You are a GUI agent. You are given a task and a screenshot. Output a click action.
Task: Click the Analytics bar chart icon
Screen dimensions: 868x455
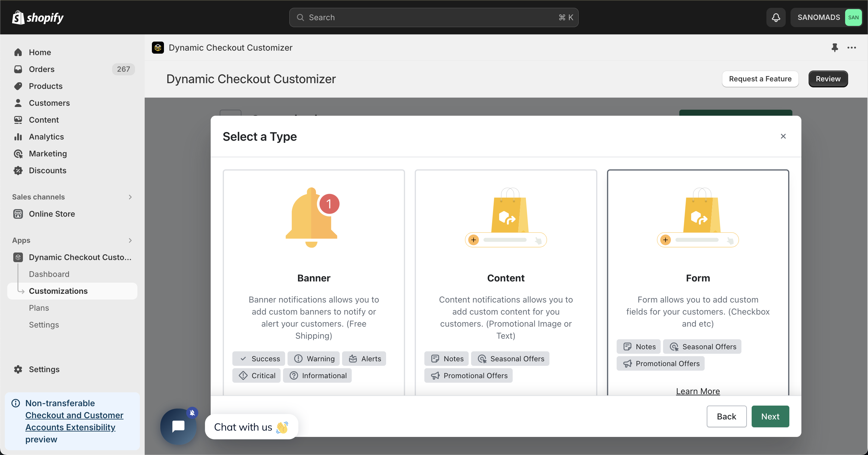18,137
